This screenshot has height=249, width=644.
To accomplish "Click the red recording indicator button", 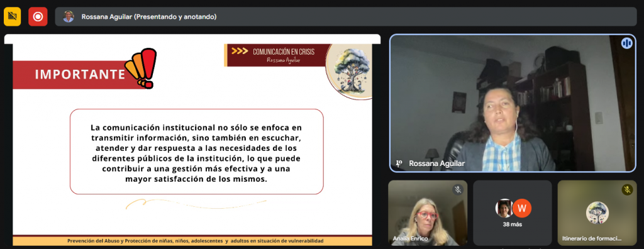I will click(x=38, y=16).
